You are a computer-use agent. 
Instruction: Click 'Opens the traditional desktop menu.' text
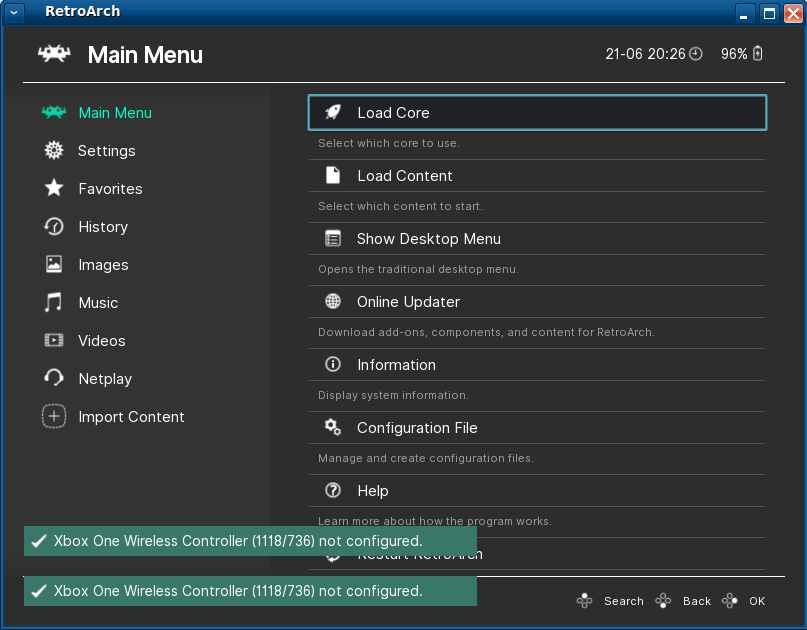(x=418, y=269)
